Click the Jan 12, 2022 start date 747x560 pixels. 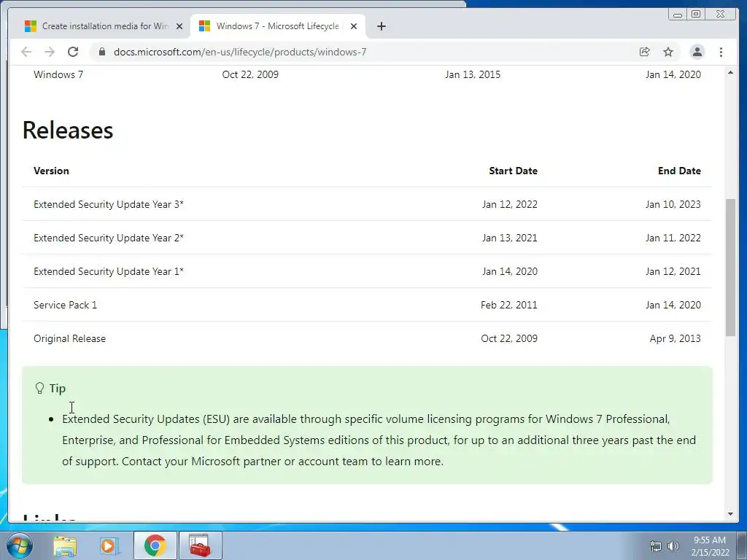510,204
